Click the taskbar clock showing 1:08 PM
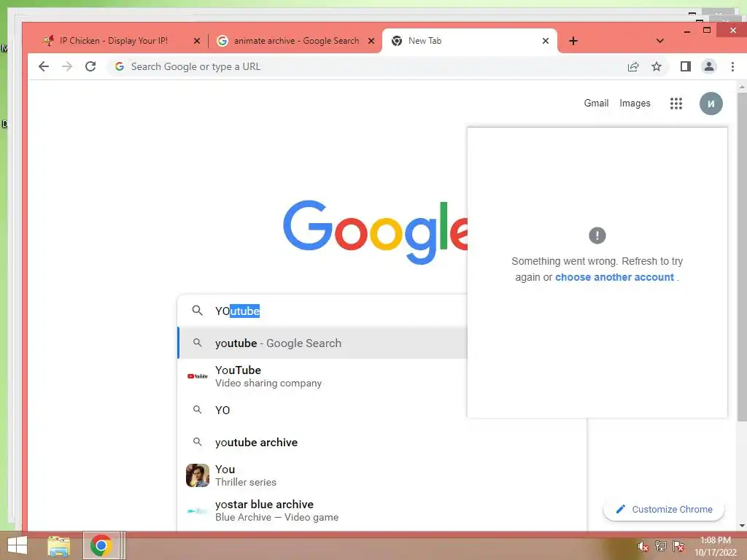Viewport: 747px width, 560px height. 715,546
